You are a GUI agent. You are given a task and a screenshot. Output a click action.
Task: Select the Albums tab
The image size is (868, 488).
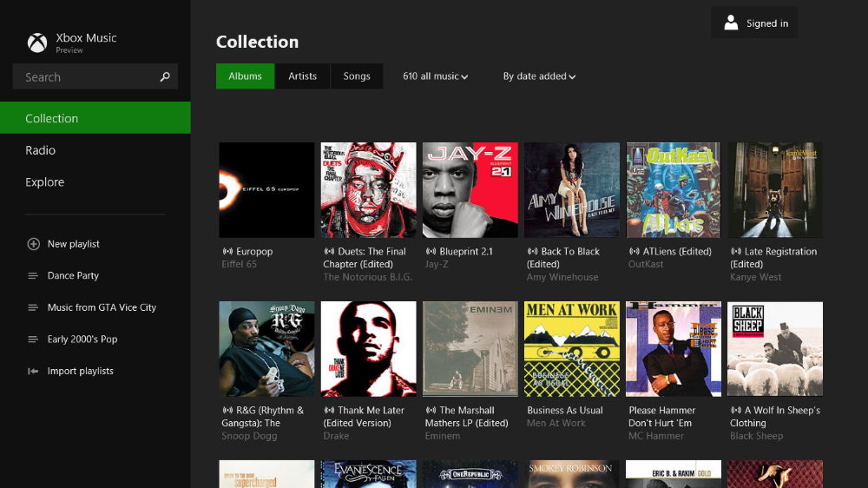(x=246, y=76)
